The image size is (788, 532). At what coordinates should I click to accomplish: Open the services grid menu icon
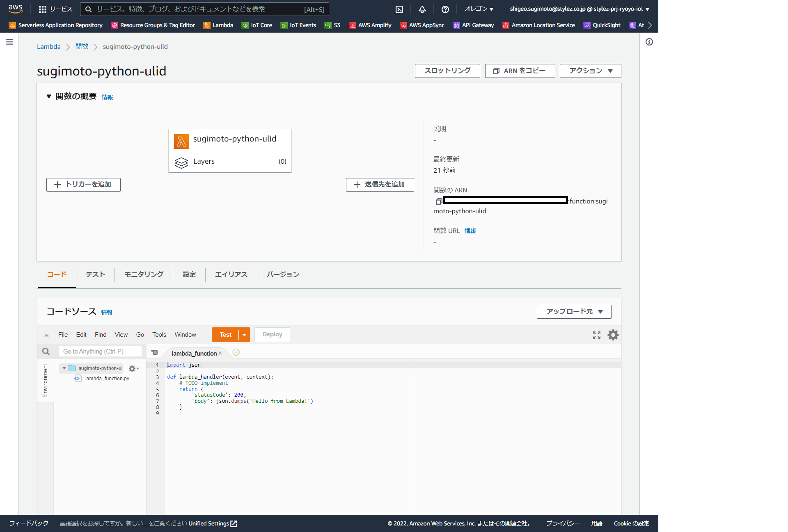pyautogui.click(x=42, y=9)
